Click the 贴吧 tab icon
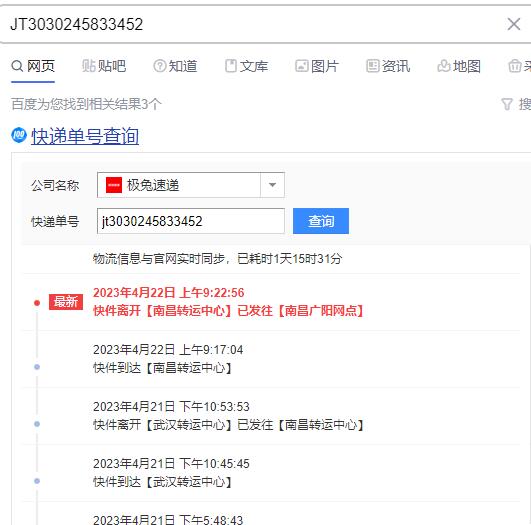 pyautogui.click(x=88, y=66)
